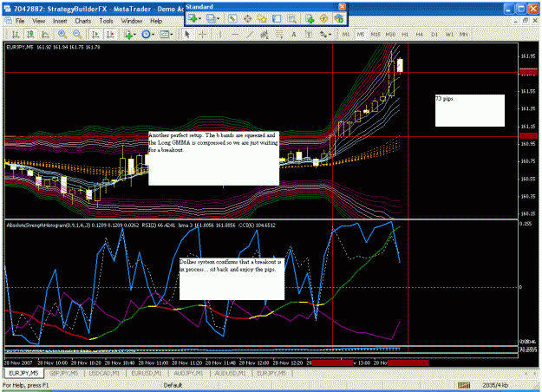Open the Charts menu
The width and height of the screenshot is (542, 392).
[x=83, y=21]
